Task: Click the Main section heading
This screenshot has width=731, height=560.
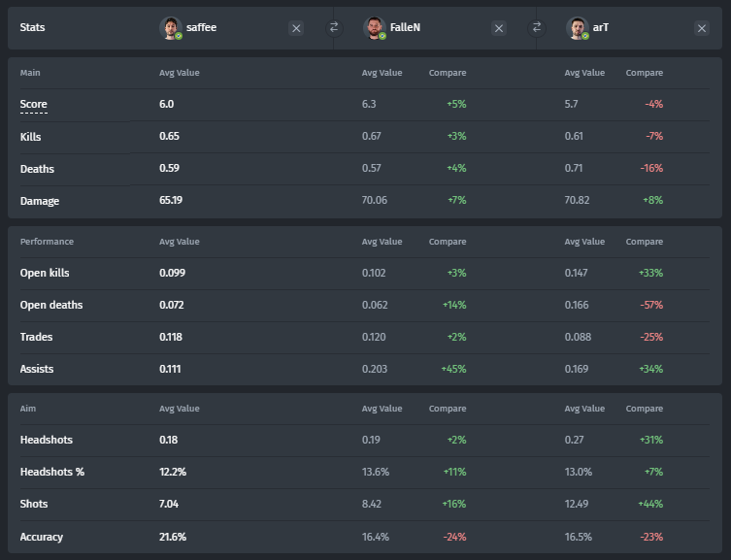Action: pos(30,73)
